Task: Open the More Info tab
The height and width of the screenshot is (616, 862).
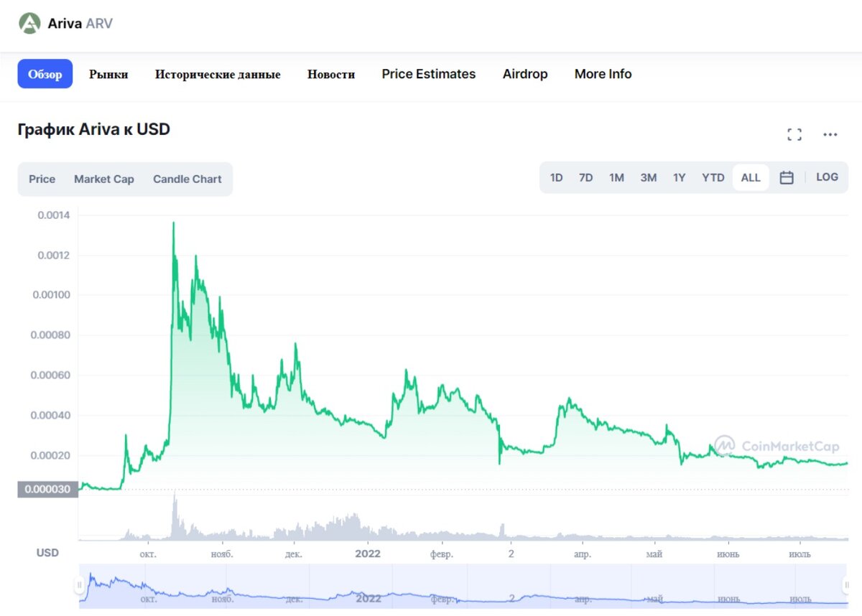Action: click(x=603, y=74)
